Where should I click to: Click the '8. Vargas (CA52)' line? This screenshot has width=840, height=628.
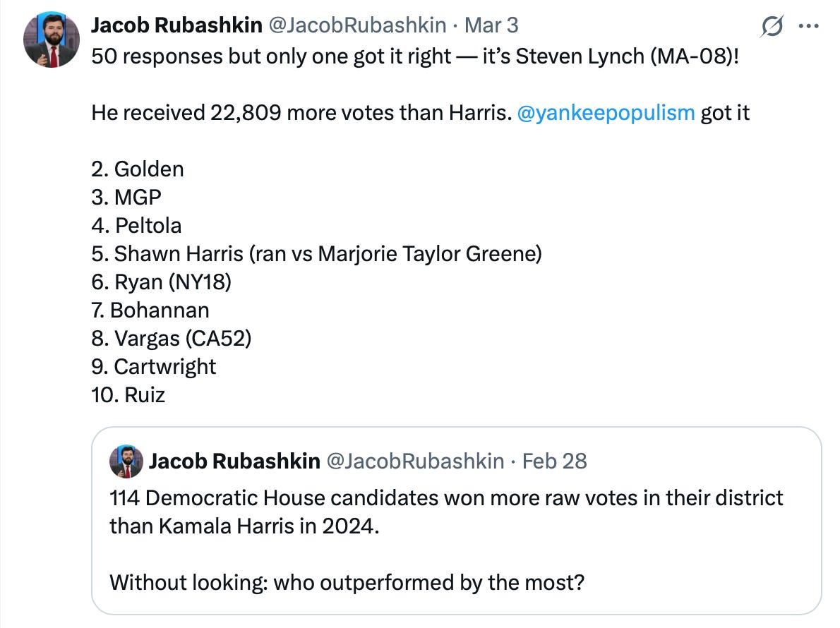[172, 339]
